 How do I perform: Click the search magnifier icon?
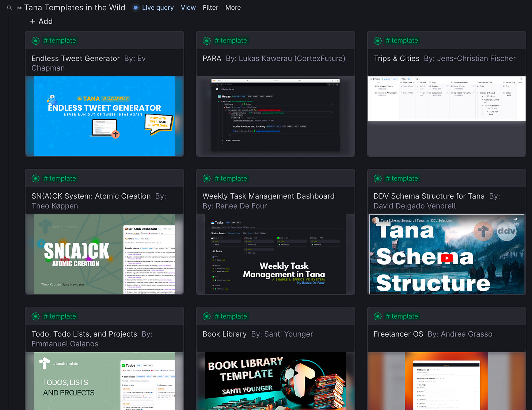9,8
